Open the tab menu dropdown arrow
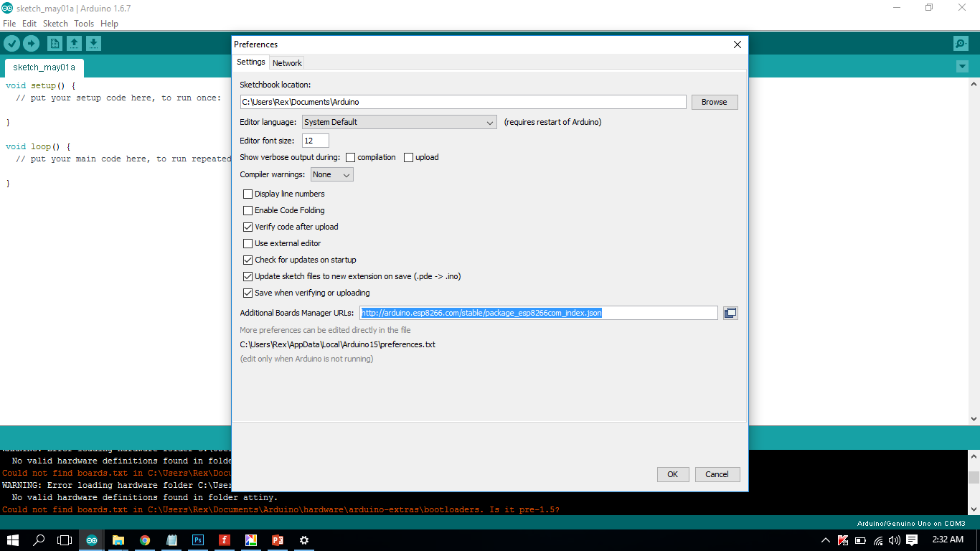Image resolution: width=980 pixels, height=551 pixels. click(962, 67)
